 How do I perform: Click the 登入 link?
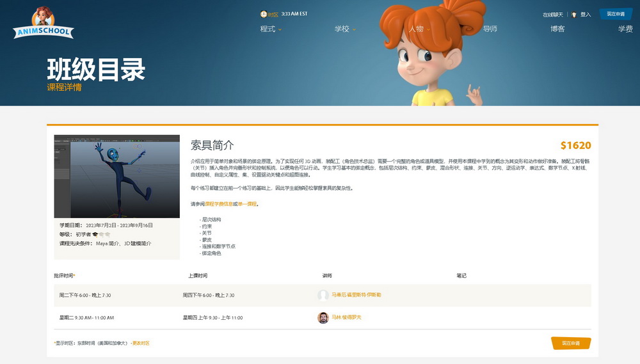tap(586, 15)
